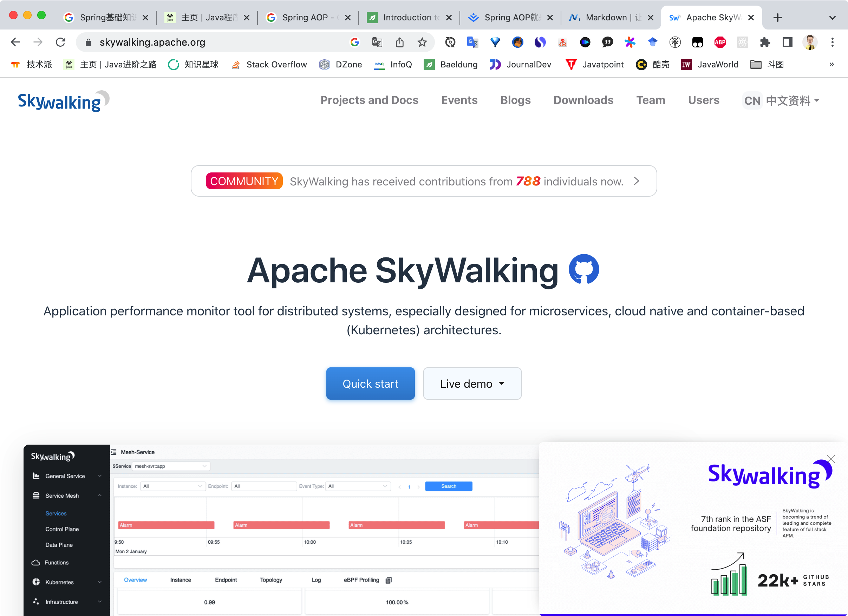The width and height of the screenshot is (848, 616).
Task: Click the translate icon in the address bar
Action: pos(377,42)
